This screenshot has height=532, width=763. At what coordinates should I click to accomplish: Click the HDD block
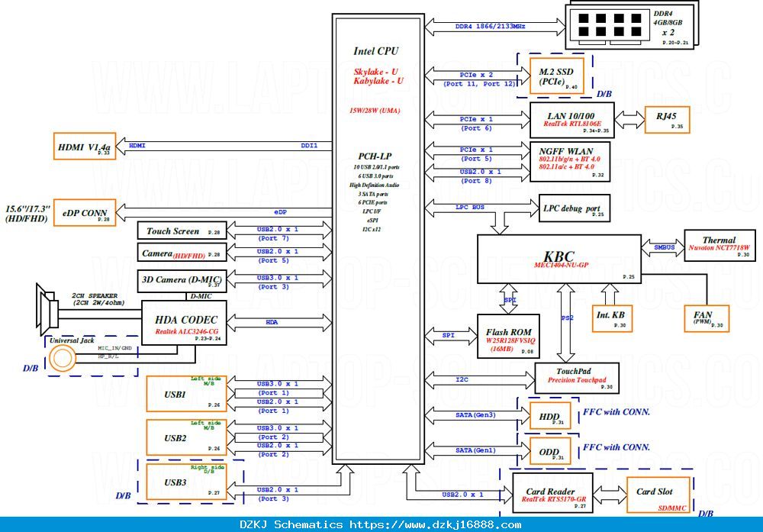tap(550, 416)
